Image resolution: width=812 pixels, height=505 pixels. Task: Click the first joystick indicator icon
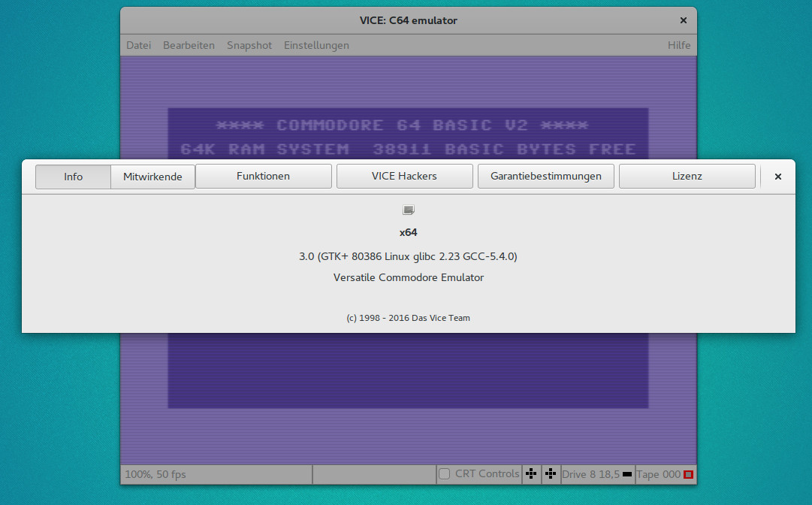coord(532,474)
